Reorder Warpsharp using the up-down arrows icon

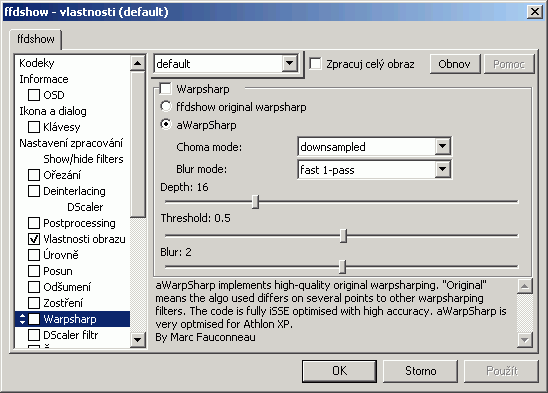point(22,319)
